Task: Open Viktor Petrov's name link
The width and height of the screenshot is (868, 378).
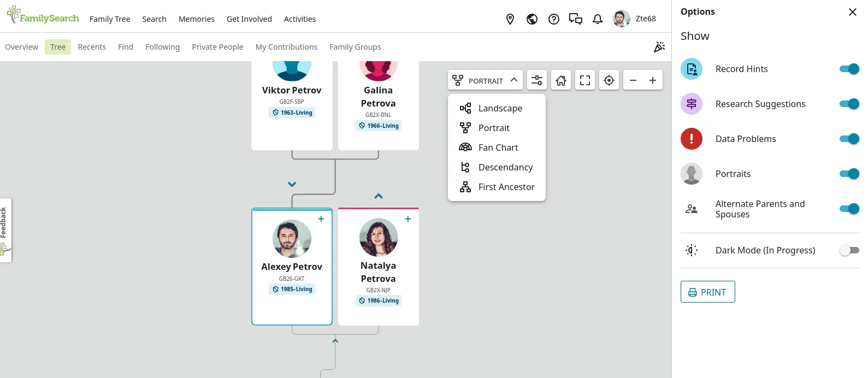Action: click(x=292, y=90)
